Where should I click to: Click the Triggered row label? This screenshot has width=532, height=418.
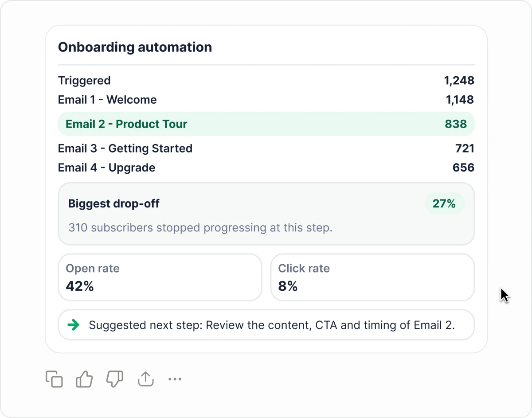[84, 81]
